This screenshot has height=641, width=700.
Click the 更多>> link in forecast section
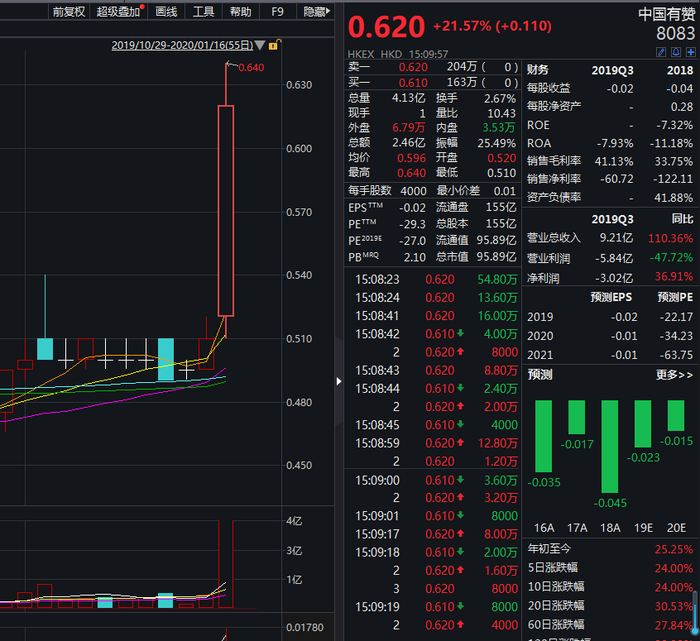674,375
